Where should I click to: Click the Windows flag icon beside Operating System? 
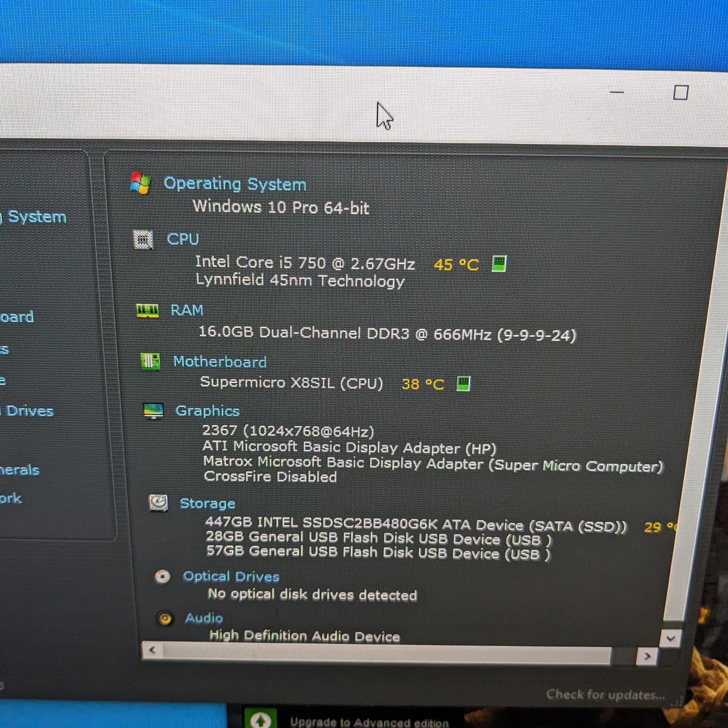(140, 183)
